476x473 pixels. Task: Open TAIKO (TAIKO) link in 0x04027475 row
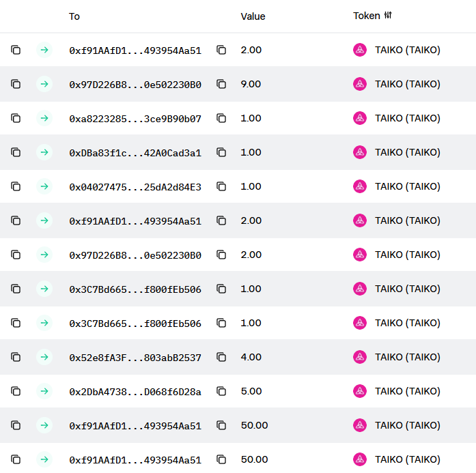[x=408, y=186]
